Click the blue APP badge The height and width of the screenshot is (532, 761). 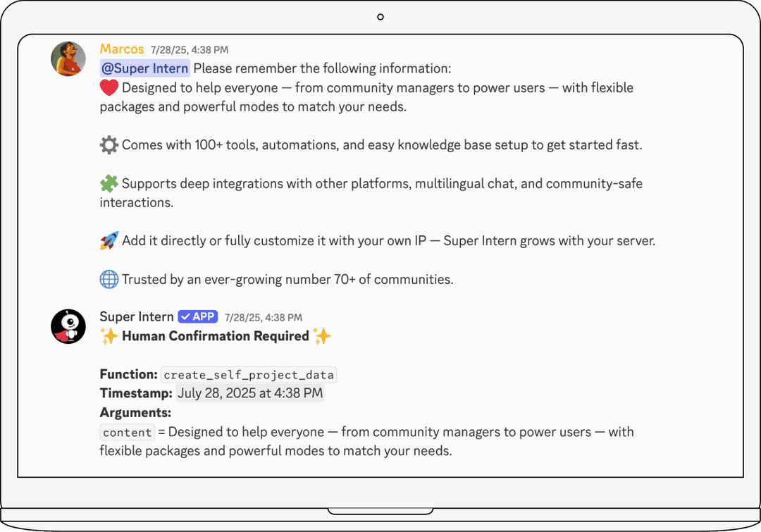click(x=198, y=316)
